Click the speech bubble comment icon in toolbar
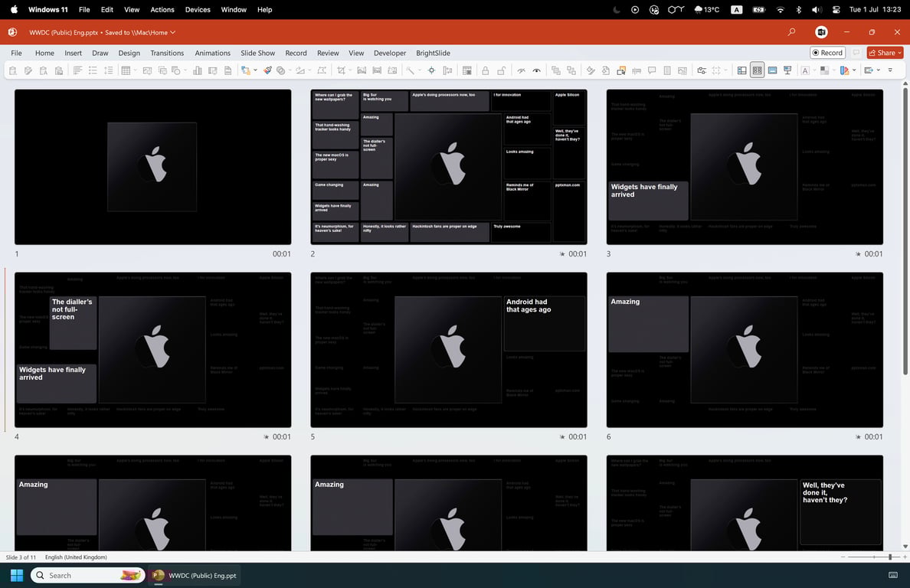This screenshot has width=910, height=588. (x=652, y=70)
